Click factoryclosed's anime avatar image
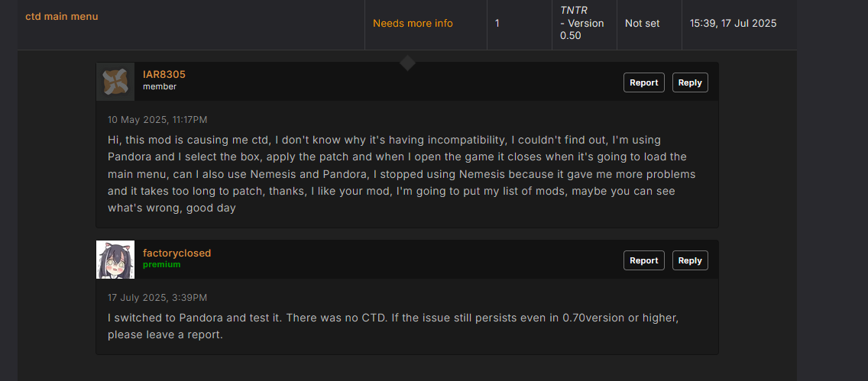This screenshot has width=868, height=381. (x=115, y=260)
